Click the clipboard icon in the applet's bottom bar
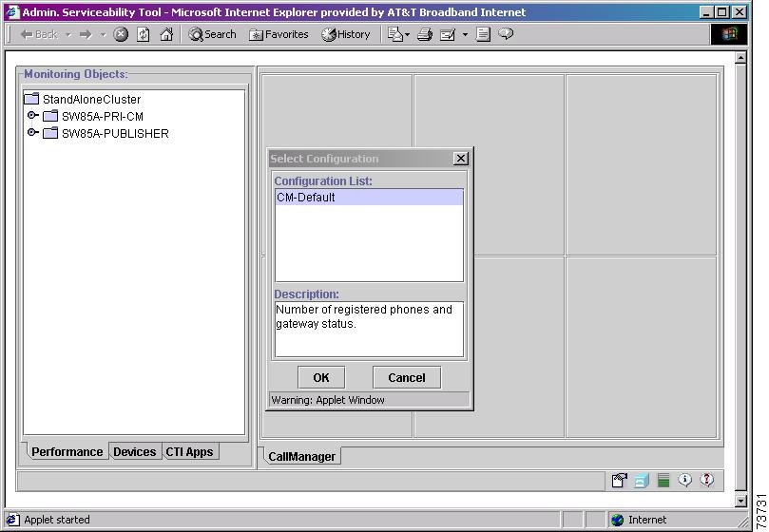The image size is (769, 532). coord(619,480)
